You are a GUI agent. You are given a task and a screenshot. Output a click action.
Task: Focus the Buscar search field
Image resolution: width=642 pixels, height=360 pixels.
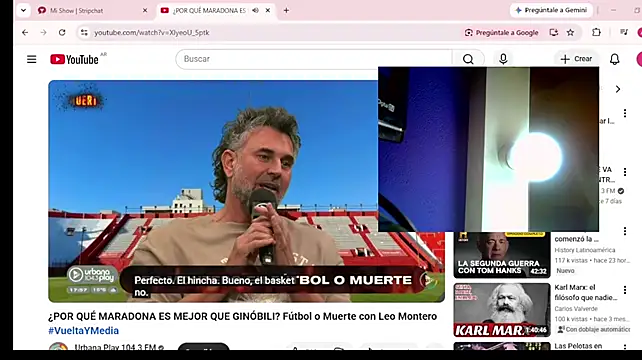click(314, 59)
